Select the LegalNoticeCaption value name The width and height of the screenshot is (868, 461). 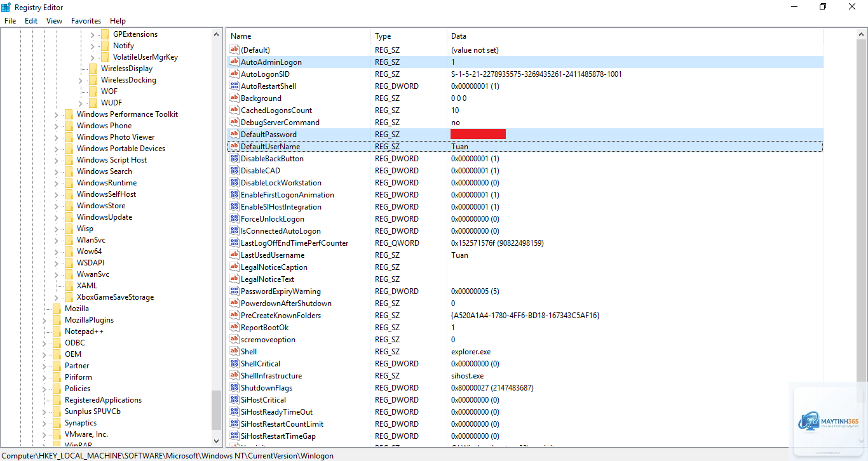tap(274, 267)
